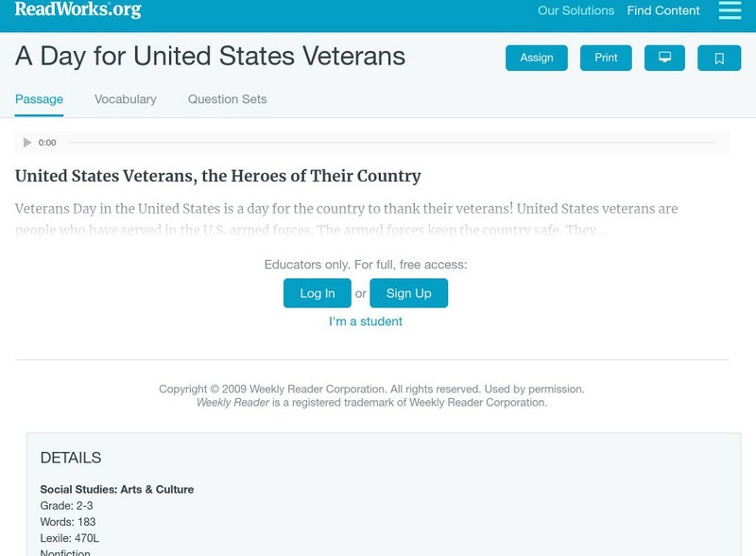Click the projector display mode icon
Viewport: 756px width, 556px height.
click(x=664, y=59)
